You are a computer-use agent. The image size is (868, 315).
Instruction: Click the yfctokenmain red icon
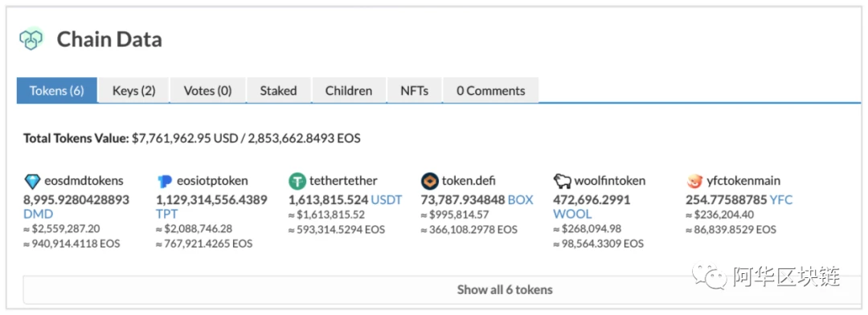coord(694,181)
